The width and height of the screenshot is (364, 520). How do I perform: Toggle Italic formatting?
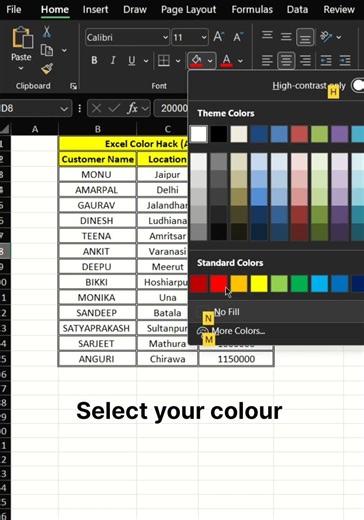point(113,60)
